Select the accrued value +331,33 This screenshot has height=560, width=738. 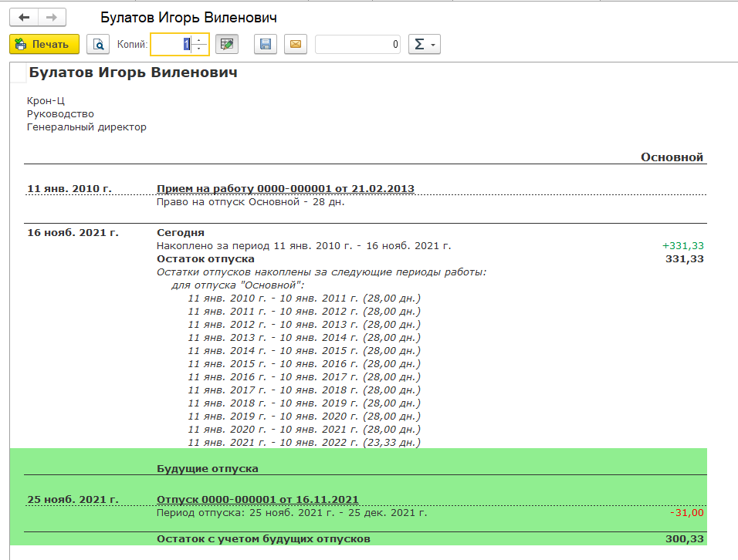[683, 245]
